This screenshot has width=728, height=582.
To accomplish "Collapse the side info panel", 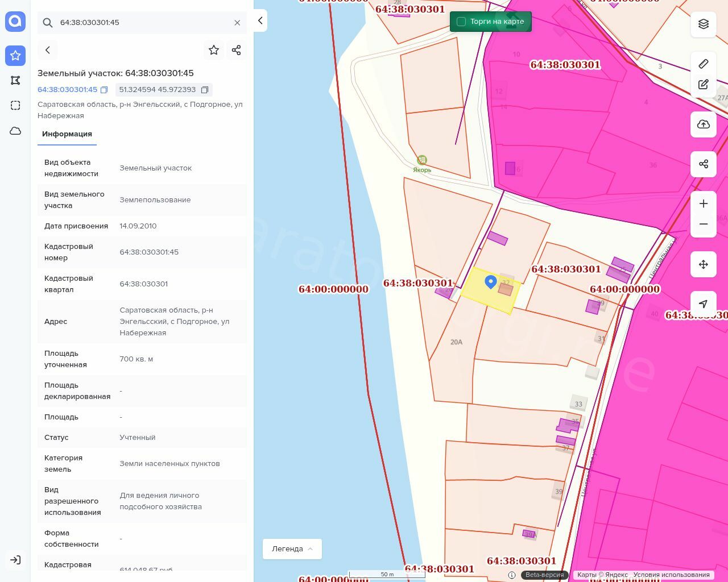I will (x=260, y=20).
